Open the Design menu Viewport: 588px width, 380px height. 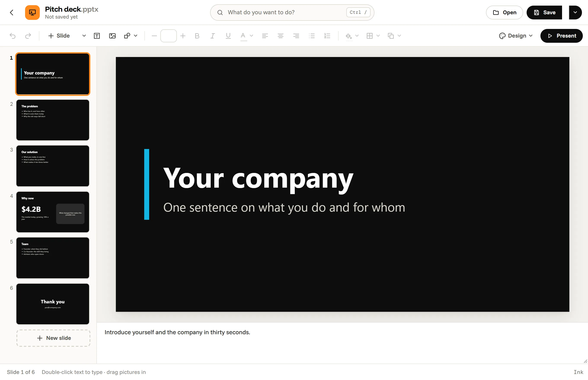point(516,36)
